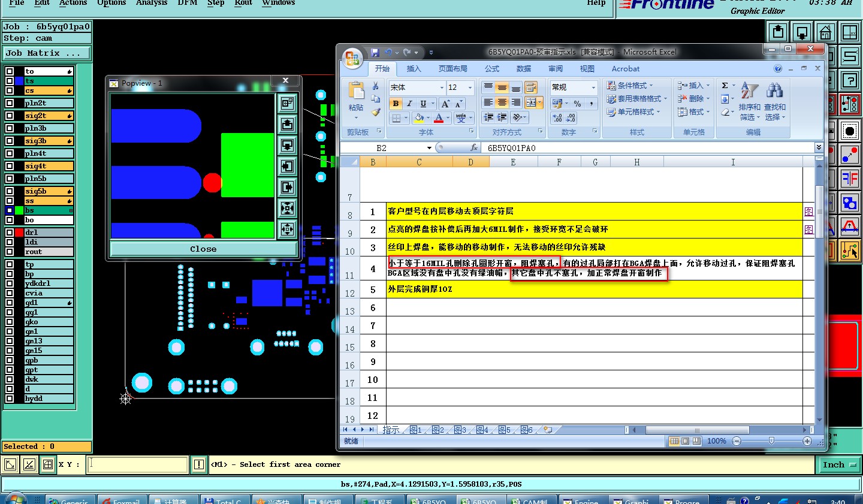Click the Genesis help question mark tool icon
Viewport: 863px width, 504px height.
tap(850, 80)
